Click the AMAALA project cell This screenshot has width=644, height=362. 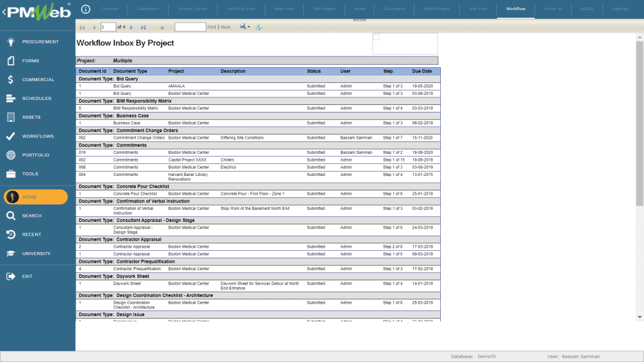(177, 86)
